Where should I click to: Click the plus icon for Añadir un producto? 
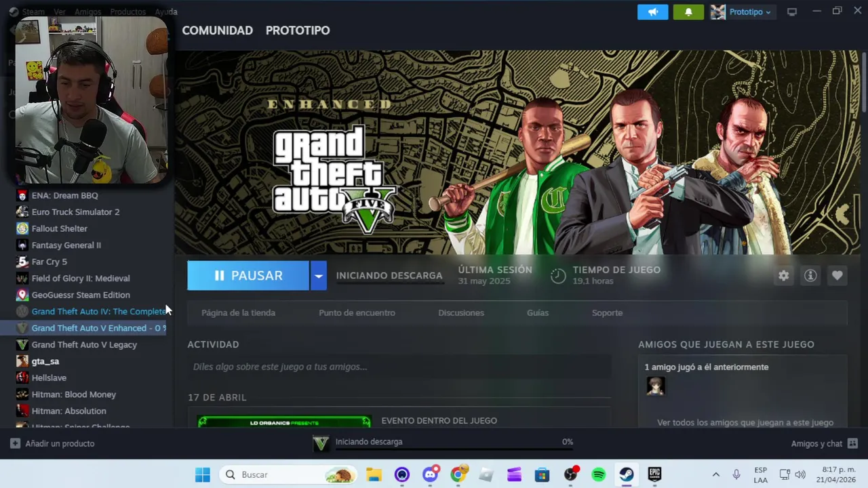tap(15, 443)
